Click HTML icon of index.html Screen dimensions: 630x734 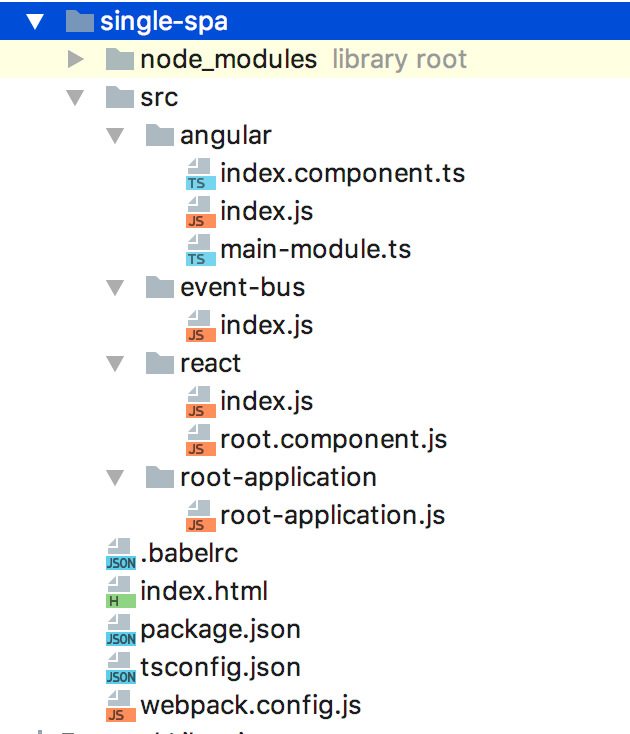click(121, 592)
